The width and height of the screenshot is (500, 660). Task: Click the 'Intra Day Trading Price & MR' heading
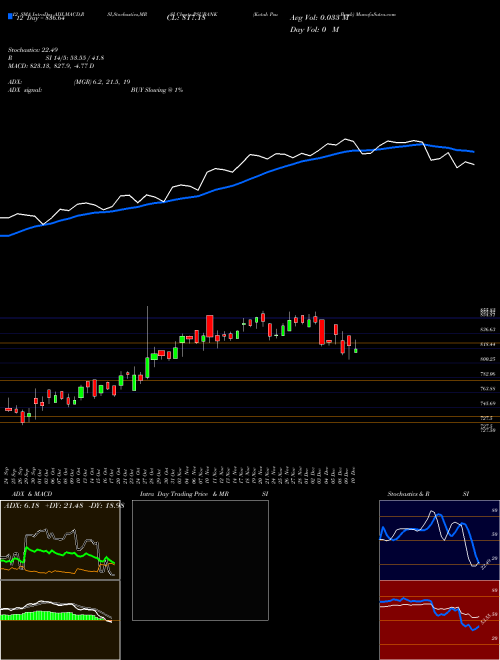[184, 494]
